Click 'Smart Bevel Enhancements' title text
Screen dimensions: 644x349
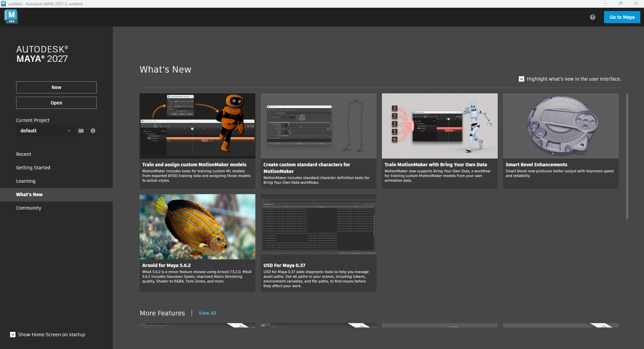tap(536, 165)
